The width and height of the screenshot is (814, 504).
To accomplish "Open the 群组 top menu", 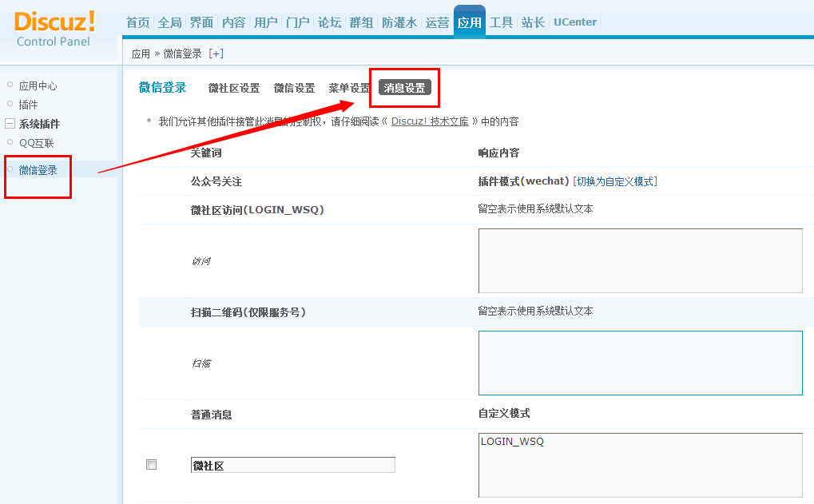I will point(361,22).
